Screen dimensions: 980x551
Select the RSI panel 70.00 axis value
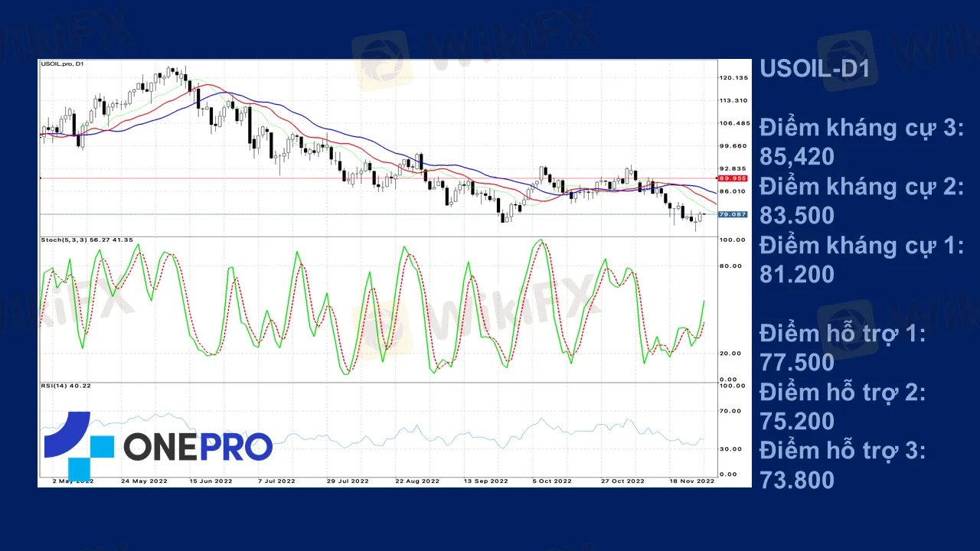pyautogui.click(x=730, y=411)
